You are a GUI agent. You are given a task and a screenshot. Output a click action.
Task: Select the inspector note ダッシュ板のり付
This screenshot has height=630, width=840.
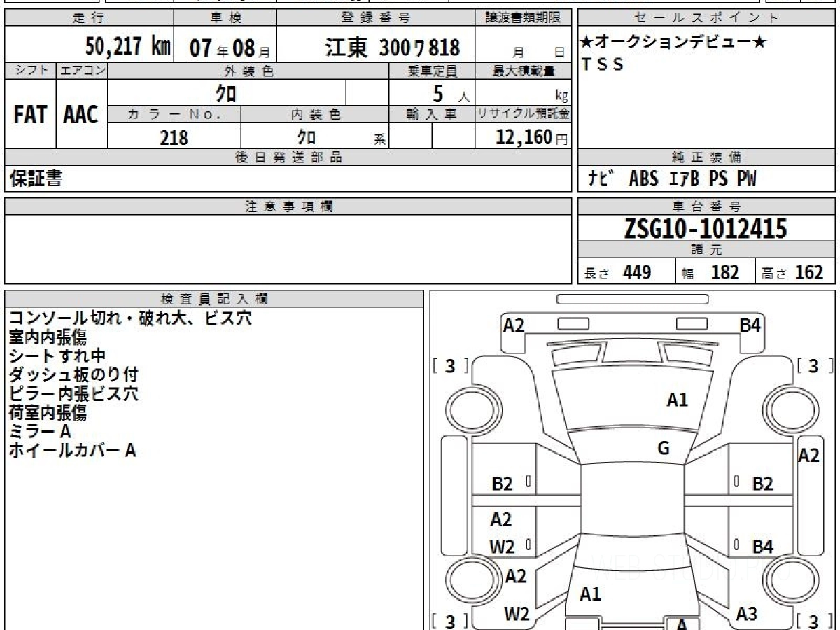coord(73,375)
